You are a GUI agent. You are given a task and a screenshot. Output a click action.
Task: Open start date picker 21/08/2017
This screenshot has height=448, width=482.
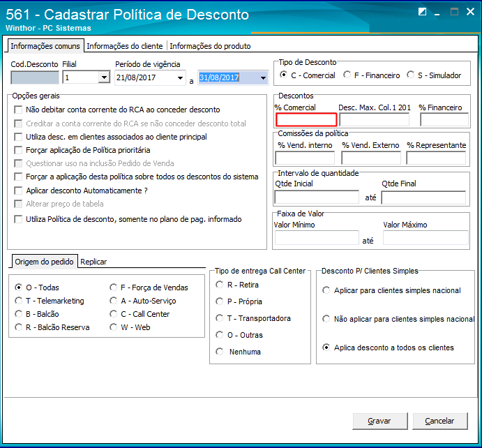pos(181,77)
